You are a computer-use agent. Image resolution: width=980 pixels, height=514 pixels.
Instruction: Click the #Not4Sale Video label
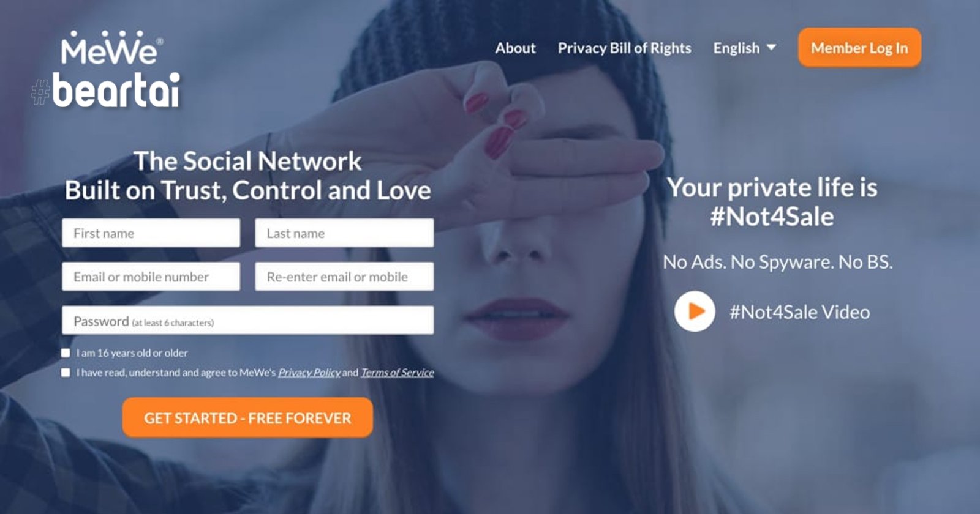click(799, 312)
